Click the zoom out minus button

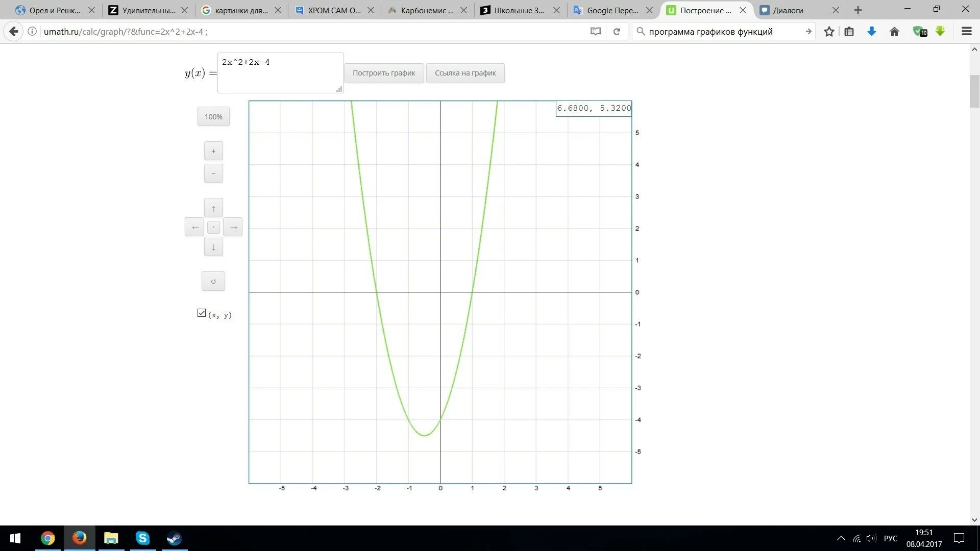tap(213, 173)
